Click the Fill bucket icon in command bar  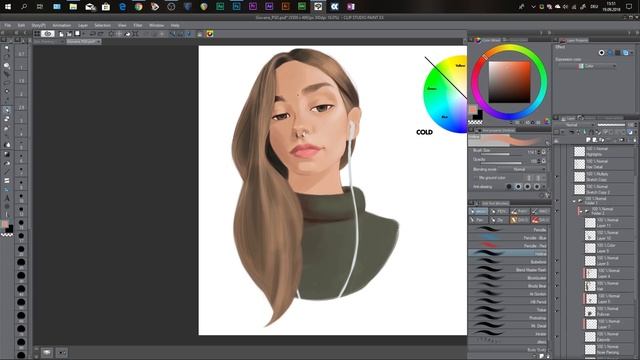128,34
